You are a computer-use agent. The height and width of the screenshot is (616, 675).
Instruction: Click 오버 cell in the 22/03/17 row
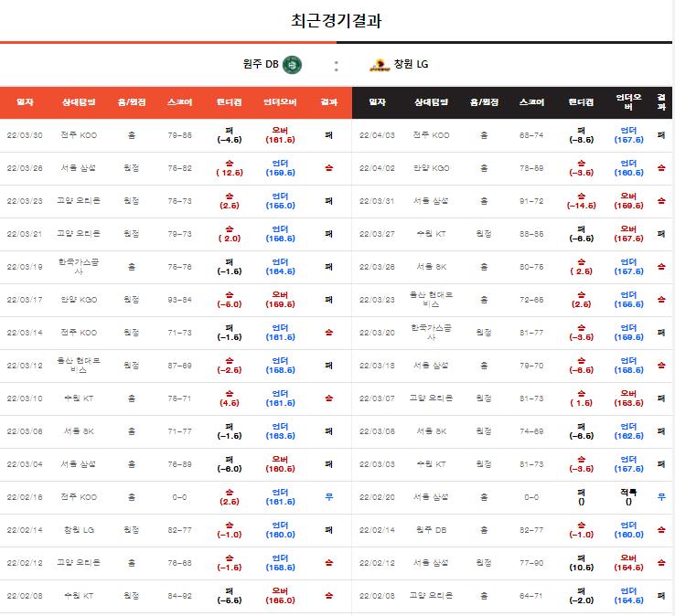(x=280, y=300)
